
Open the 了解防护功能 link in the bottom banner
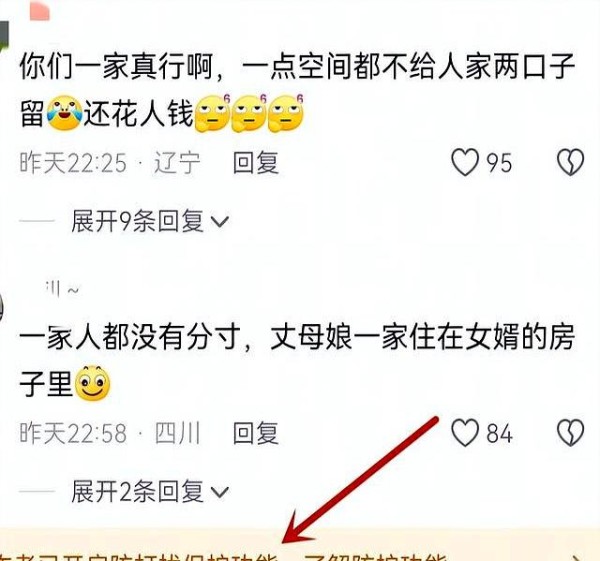[x=376, y=557]
